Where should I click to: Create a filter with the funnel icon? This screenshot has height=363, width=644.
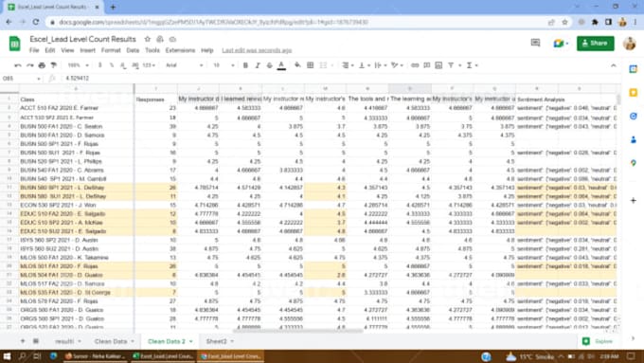pyautogui.click(x=451, y=65)
